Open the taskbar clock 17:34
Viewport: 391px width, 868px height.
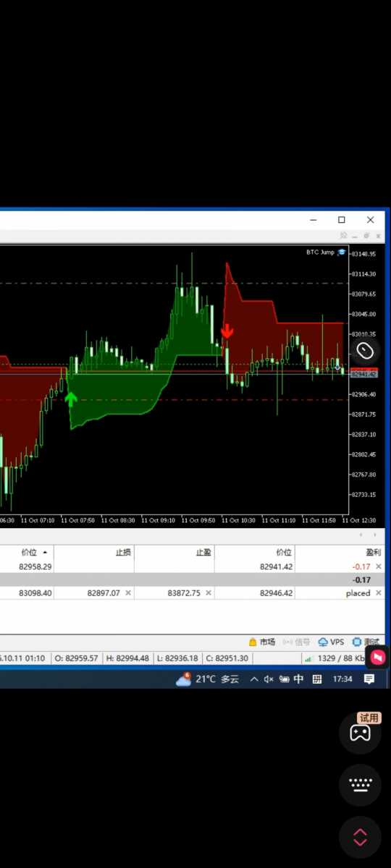tap(343, 679)
